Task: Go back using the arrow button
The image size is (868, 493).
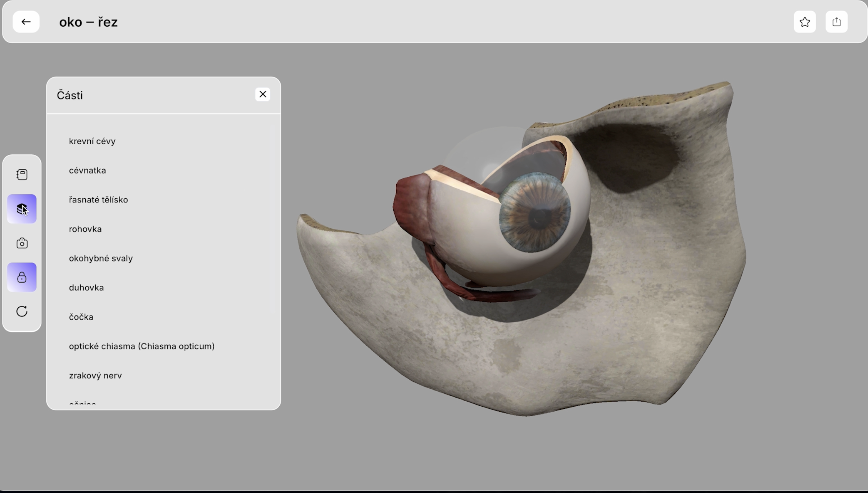Action: coord(26,22)
